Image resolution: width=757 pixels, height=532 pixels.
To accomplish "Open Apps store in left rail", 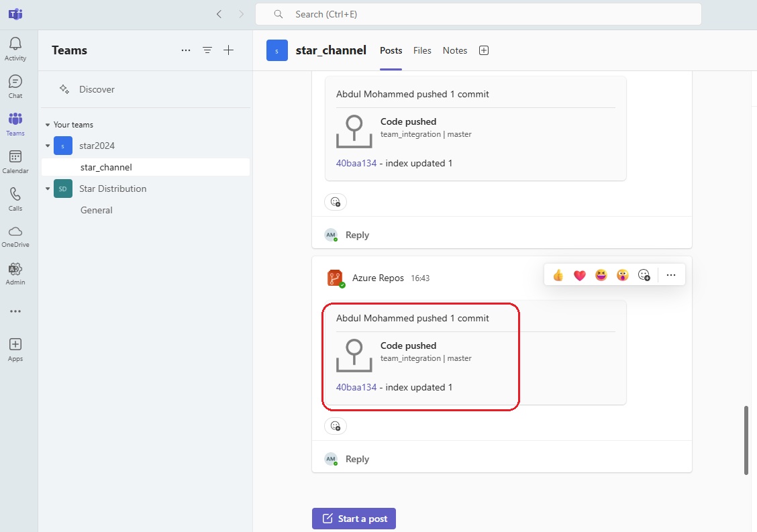I will (x=15, y=350).
